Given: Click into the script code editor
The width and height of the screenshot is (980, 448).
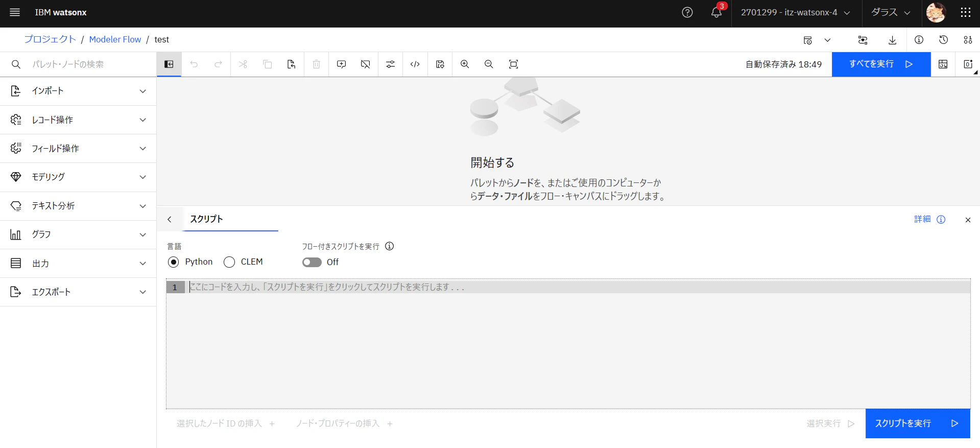Looking at the screenshot, I should (568, 343).
